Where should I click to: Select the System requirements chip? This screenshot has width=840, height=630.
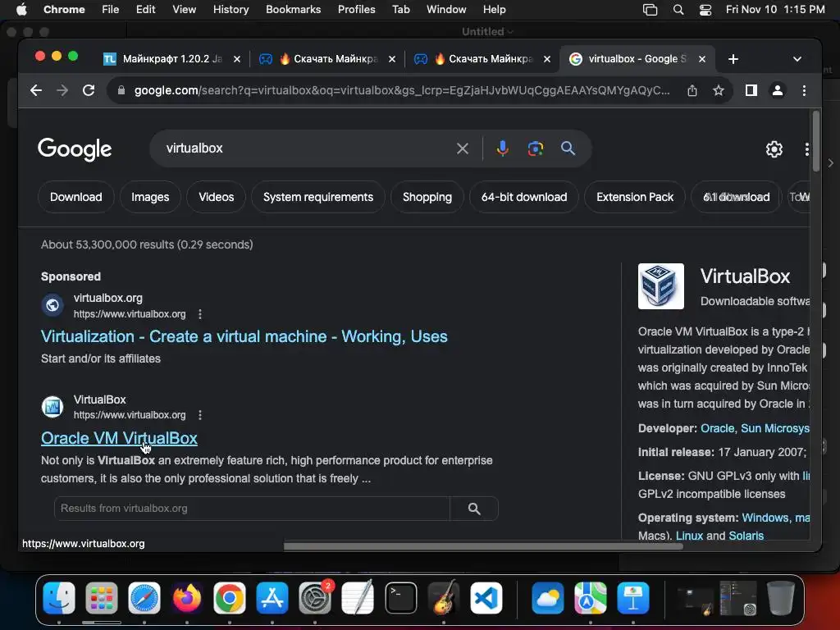coord(318,197)
